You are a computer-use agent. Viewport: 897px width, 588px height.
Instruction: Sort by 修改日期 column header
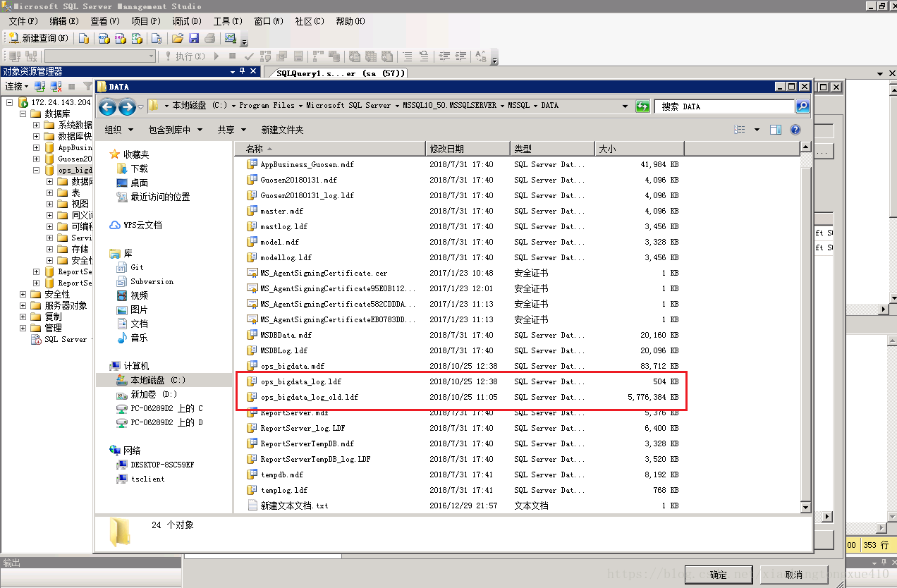click(x=468, y=149)
